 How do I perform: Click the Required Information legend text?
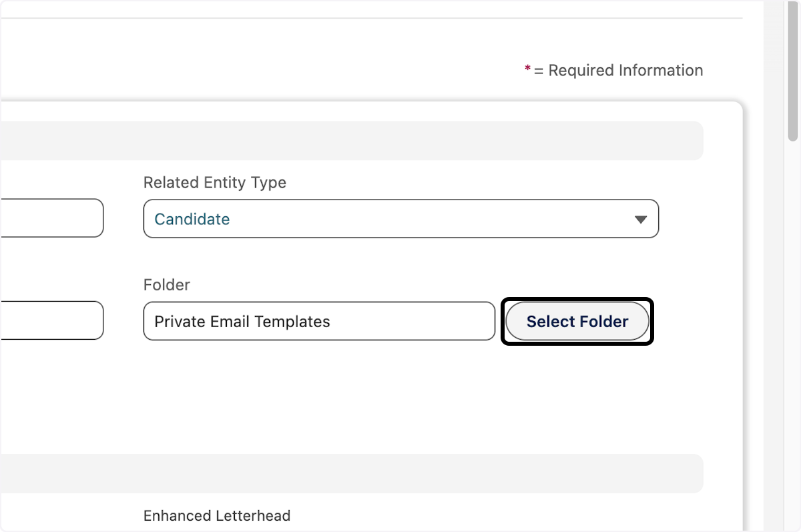(x=625, y=71)
